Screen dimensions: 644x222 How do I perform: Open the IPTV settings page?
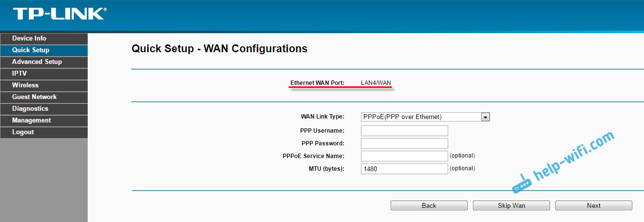point(19,74)
